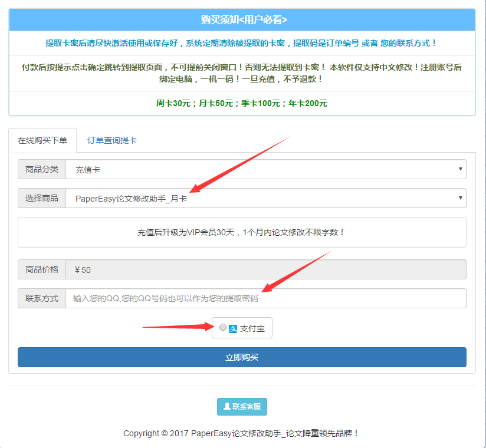Switch to the 在线购买下单 tab
The image size is (486, 448).
(x=42, y=140)
